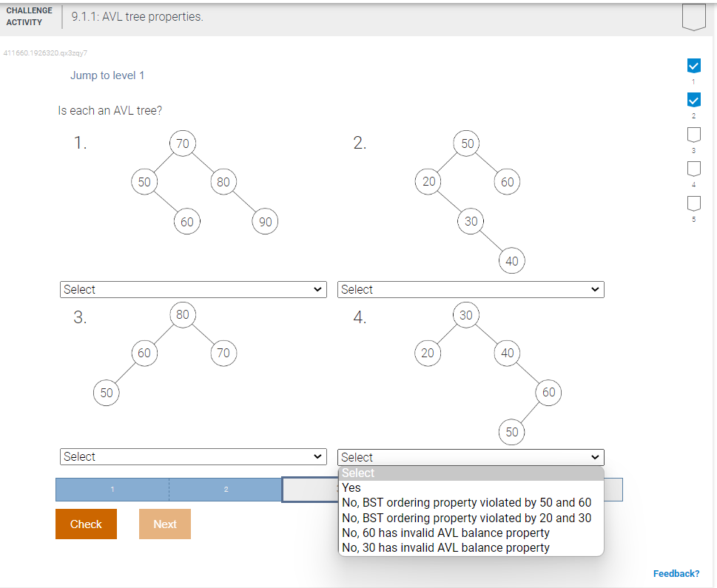Choose "Yes" in the open dropdown

click(x=350, y=487)
